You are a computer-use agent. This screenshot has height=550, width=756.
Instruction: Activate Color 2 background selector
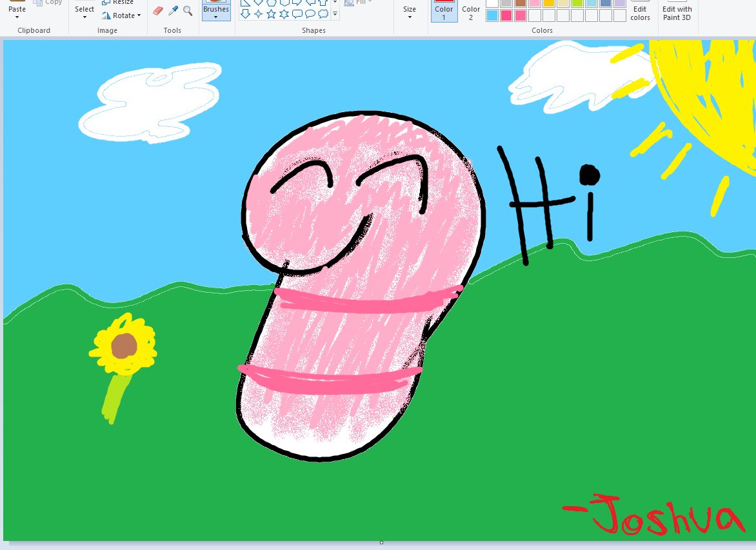coord(471,11)
